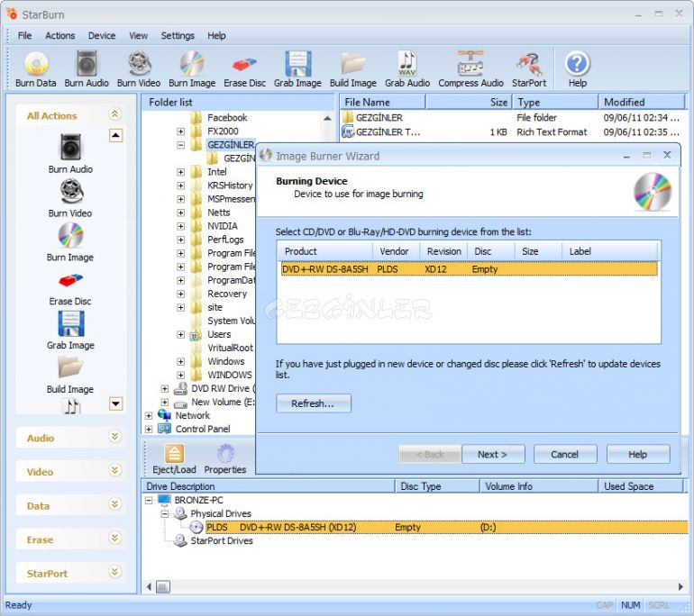694x616 pixels.
Task: Click the Grab Audio toolbar icon
Action: coord(407,64)
